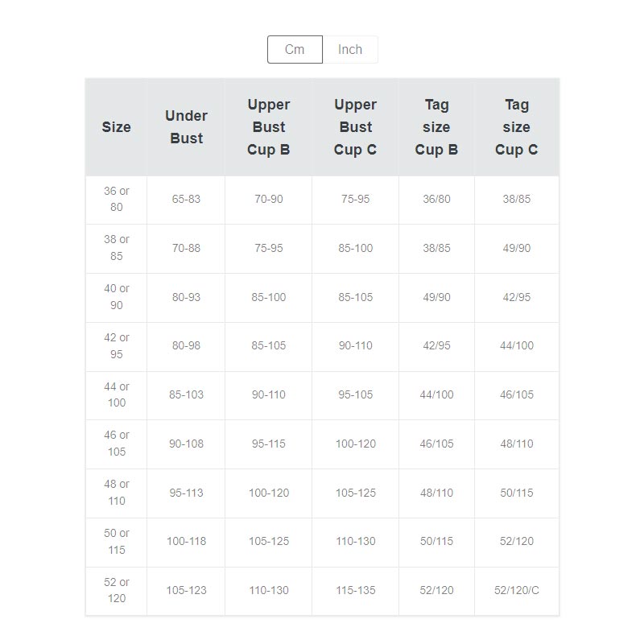Switch size chart to Inch units

tap(350, 49)
